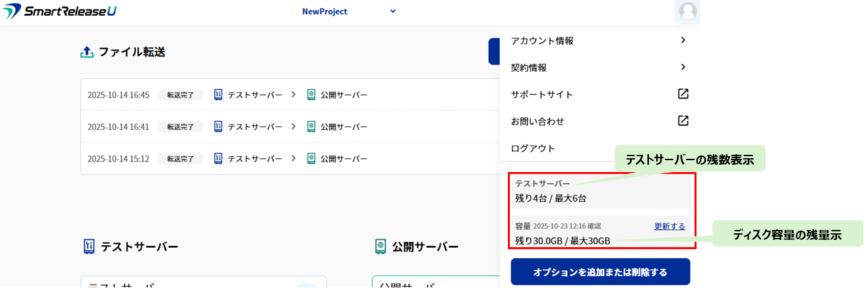Image resolution: width=868 pixels, height=288 pixels.
Task: Click the file transfer upload icon
Action: pyautogui.click(x=87, y=51)
